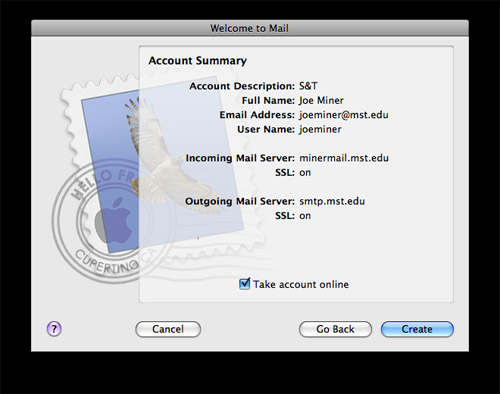
Task: Click the SSL on value under Incoming server
Action: coord(305,173)
